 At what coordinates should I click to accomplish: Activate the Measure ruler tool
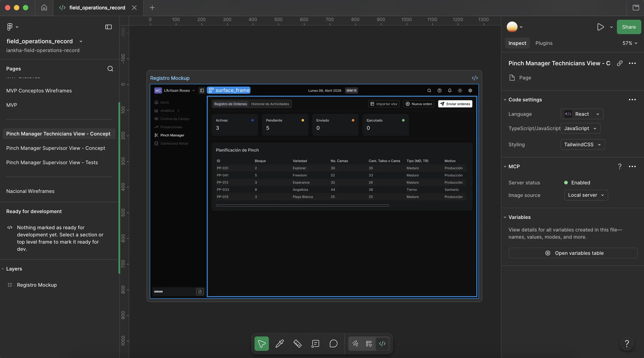(x=298, y=343)
